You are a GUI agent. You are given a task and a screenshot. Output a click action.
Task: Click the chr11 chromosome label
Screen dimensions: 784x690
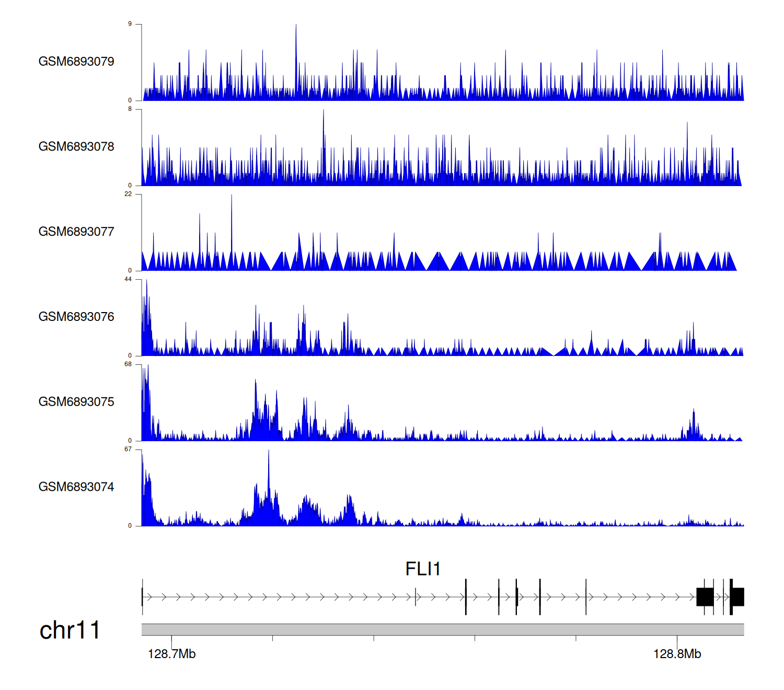(x=70, y=630)
